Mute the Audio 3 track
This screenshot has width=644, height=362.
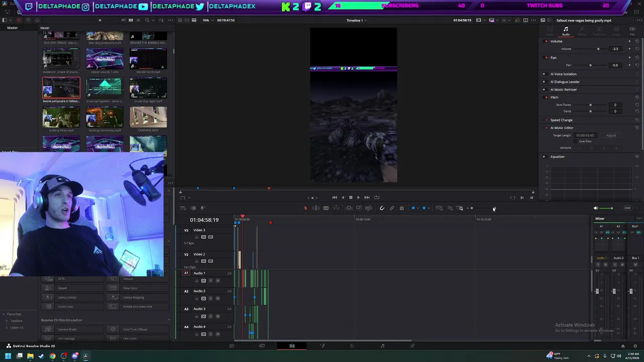(x=217, y=316)
